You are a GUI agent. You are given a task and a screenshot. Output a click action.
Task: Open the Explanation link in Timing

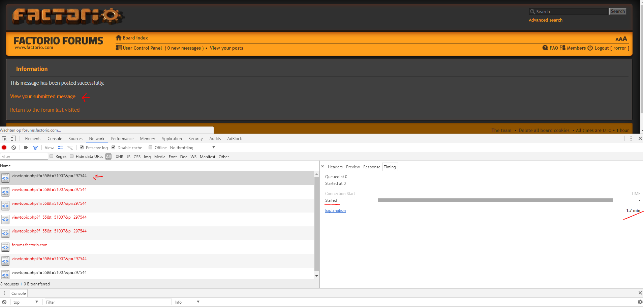pos(335,211)
